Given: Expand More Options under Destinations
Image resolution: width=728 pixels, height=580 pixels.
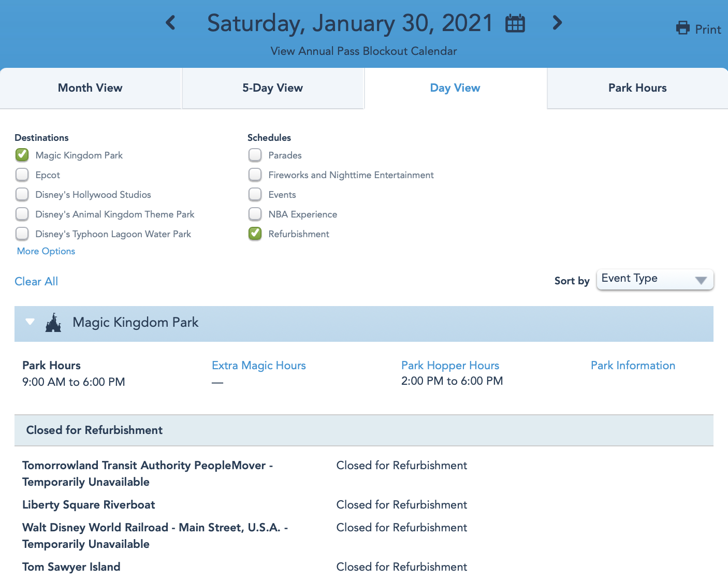Looking at the screenshot, I should 46,251.
